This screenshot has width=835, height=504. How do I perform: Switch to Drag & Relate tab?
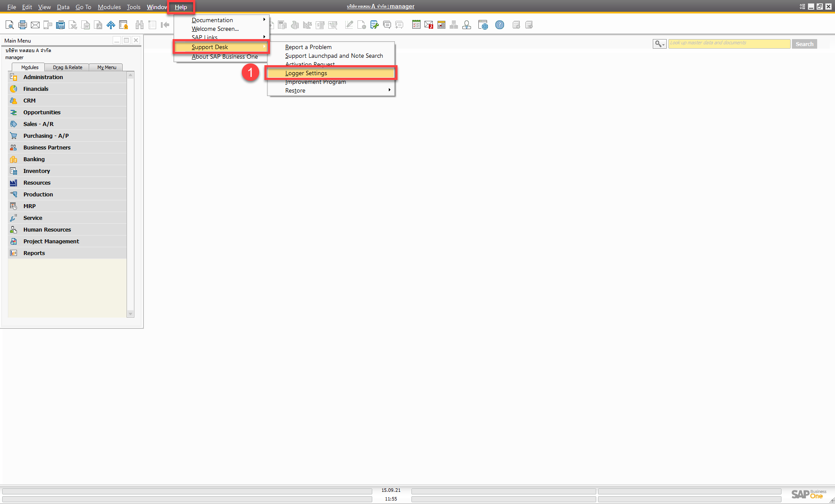coord(67,67)
